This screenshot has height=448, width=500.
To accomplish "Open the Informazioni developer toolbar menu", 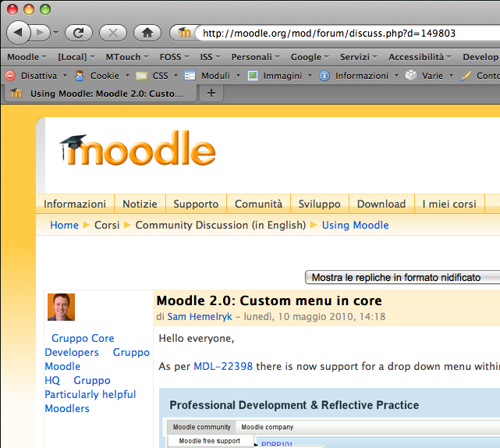I will pyautogui.click(x=367, y=76).
